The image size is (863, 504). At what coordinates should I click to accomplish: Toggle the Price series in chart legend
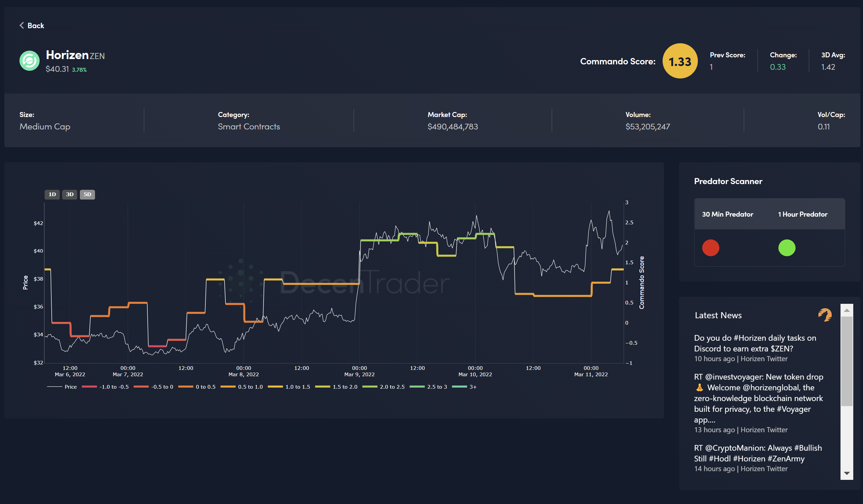tap(70, 387)
